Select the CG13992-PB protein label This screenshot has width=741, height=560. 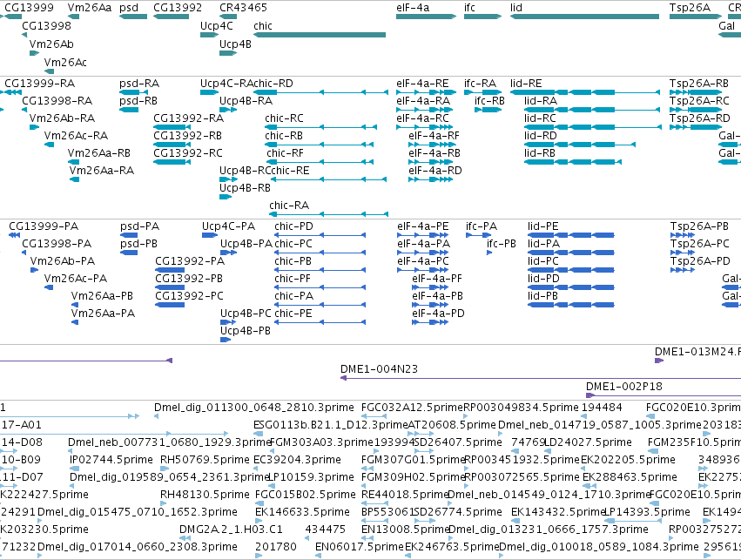point(189,279)
